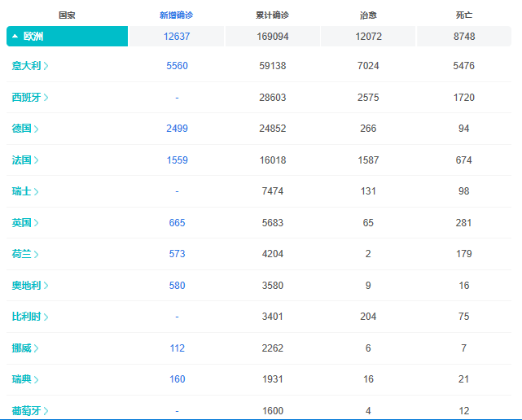The width and height of the screenshot is (522, 420).
Task: Select Belgium deaths value 75
Action: point(463,316)
